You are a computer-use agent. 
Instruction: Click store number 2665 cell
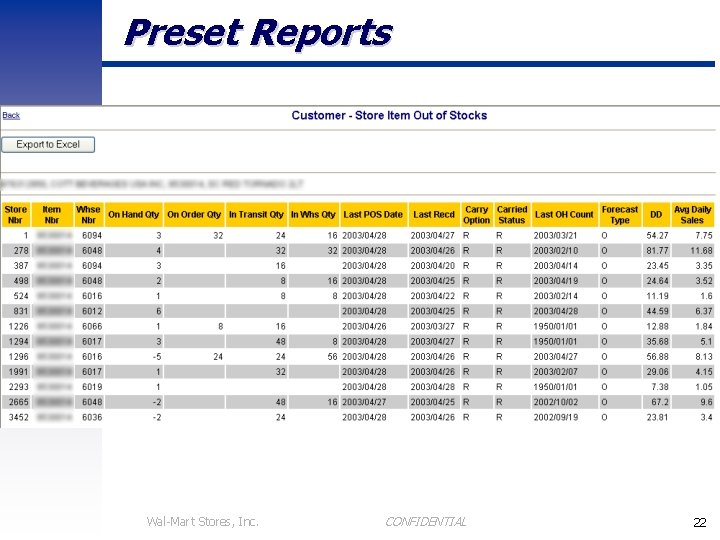click(16, 402)
